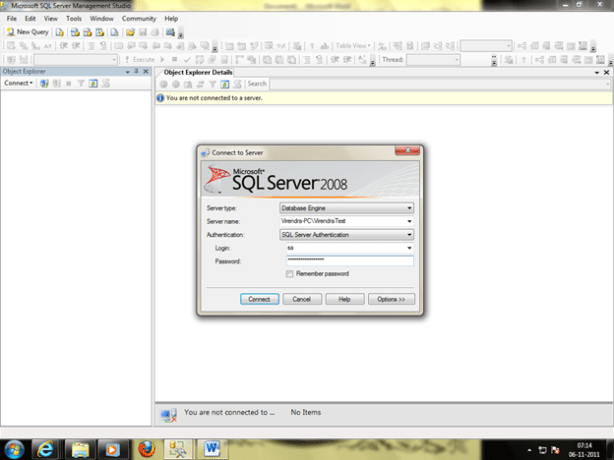Open the Authentication dropdown list
Screen dimensions: 614x460
point(409,234)
